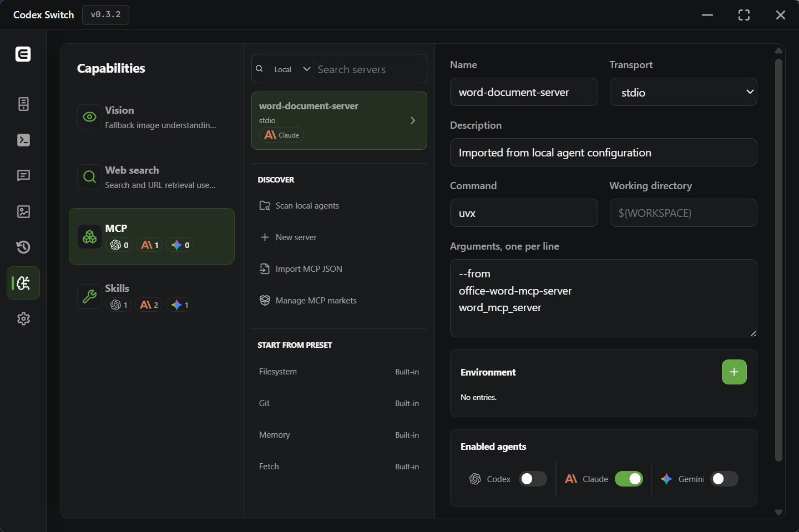Edit the Arguments text area
Viewport: 799px width, 532px height.
(604, 298)
